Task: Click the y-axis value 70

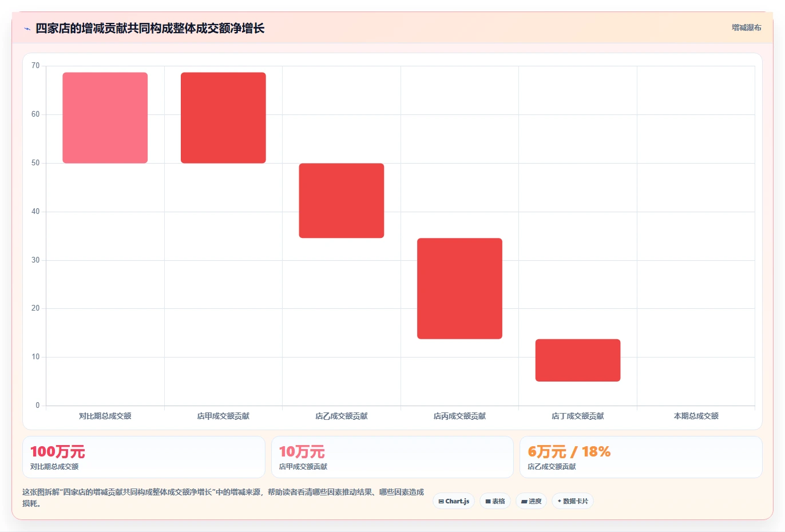Action: (x=35, y=66)
